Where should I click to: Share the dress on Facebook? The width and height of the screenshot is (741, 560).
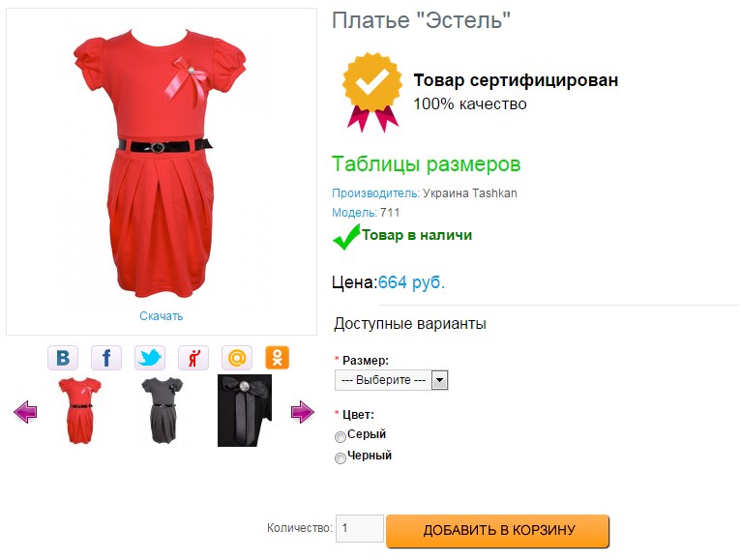(x=105, y=358)
